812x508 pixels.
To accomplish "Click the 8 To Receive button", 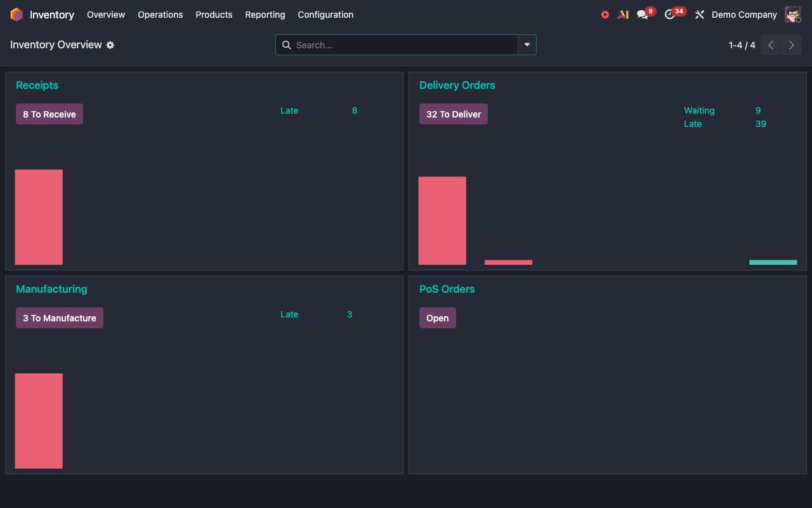I will tap(49, 114).
